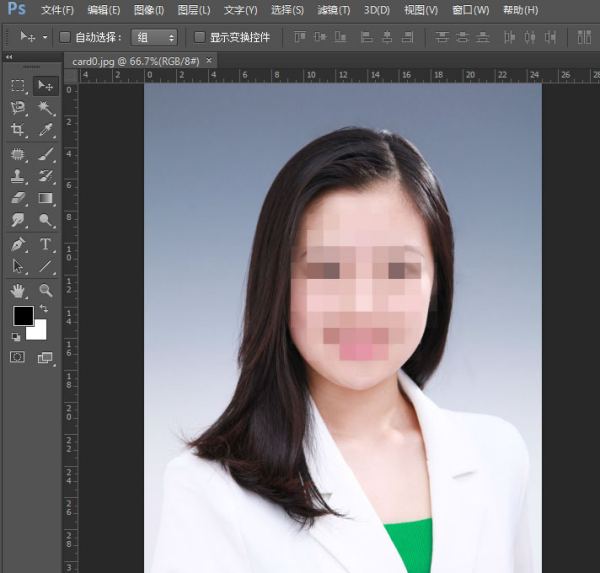
Task: Activate the Horizontal Type tool
Action: (46, 244)
